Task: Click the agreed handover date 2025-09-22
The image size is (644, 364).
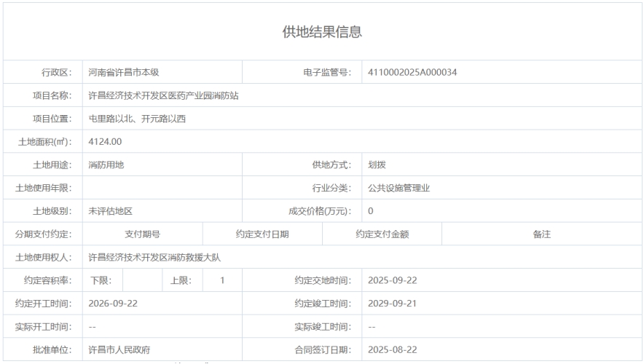Action: 393,280
